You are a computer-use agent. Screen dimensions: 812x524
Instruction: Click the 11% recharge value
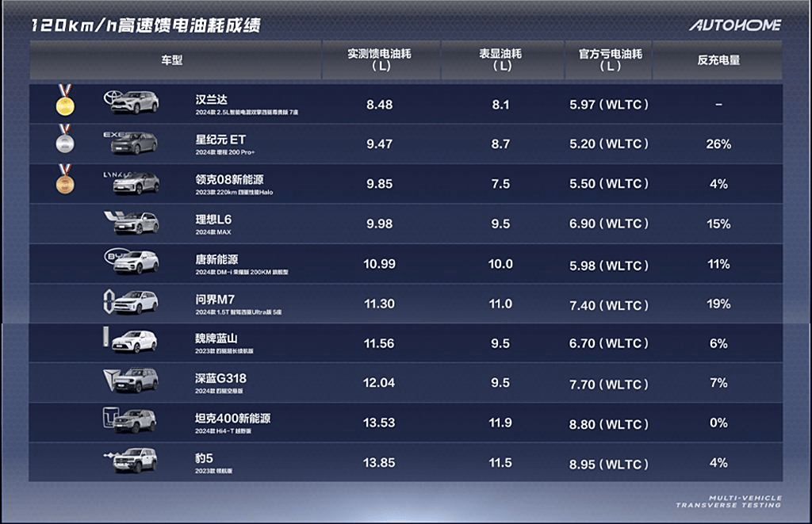click(718, 264)
